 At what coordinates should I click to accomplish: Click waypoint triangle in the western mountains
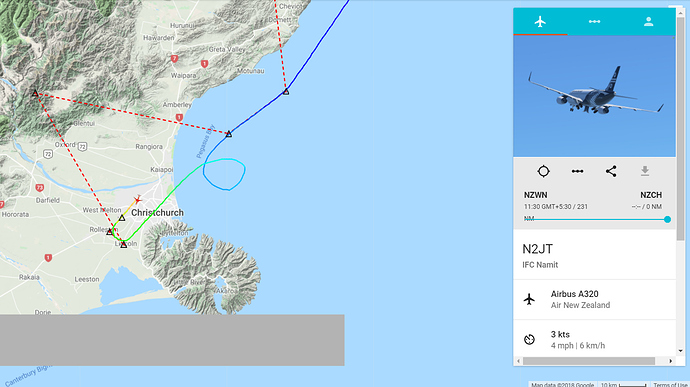tap(35, 93)
